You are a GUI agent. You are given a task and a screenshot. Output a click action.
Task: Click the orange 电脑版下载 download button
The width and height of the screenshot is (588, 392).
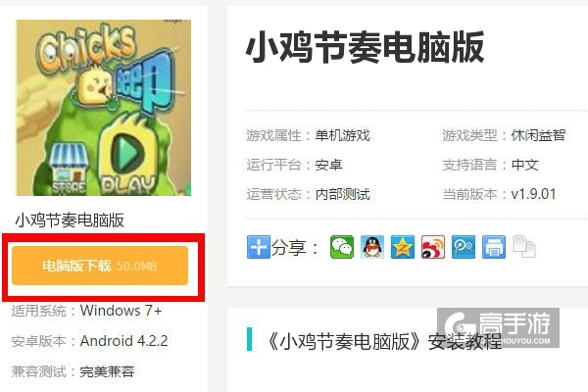point(100,266)
